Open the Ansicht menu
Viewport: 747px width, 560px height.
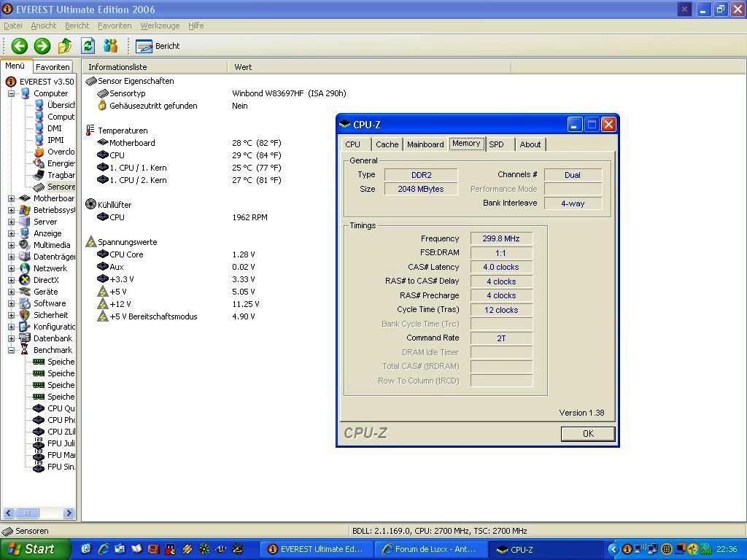pos(43,26)
